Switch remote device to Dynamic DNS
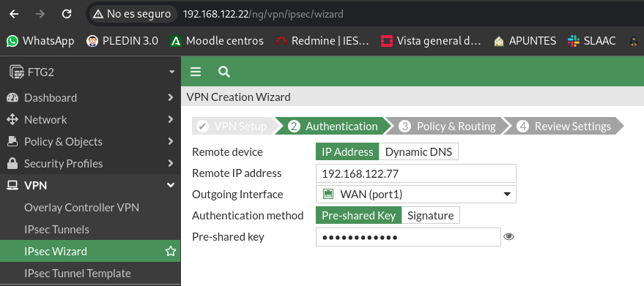The height and width of the screenshot is (286, 644). (x=418, y=152)
